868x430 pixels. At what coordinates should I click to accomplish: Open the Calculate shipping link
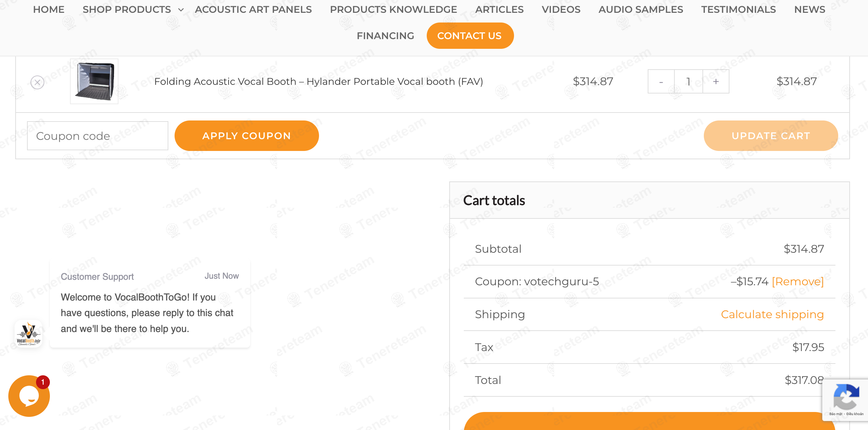tap(772, 314)
